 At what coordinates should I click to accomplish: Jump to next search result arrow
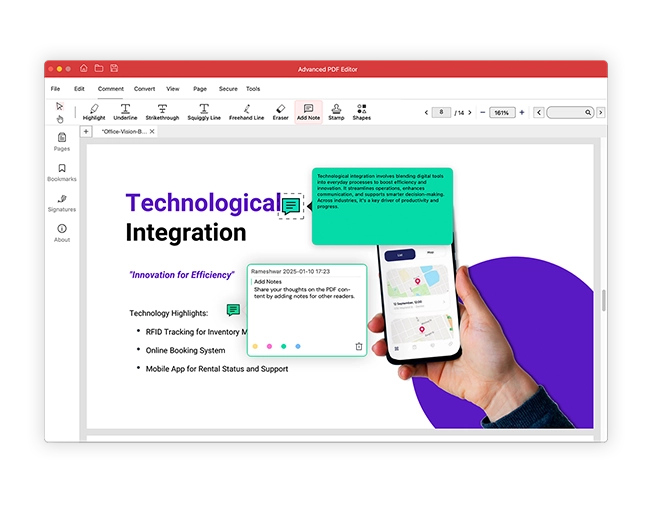(x=600, y=112)
